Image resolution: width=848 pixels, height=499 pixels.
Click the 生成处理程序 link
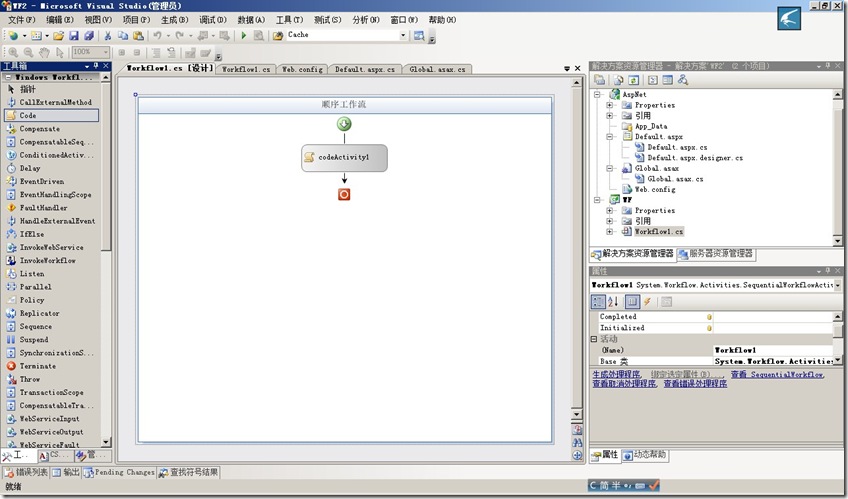point(617,374)
